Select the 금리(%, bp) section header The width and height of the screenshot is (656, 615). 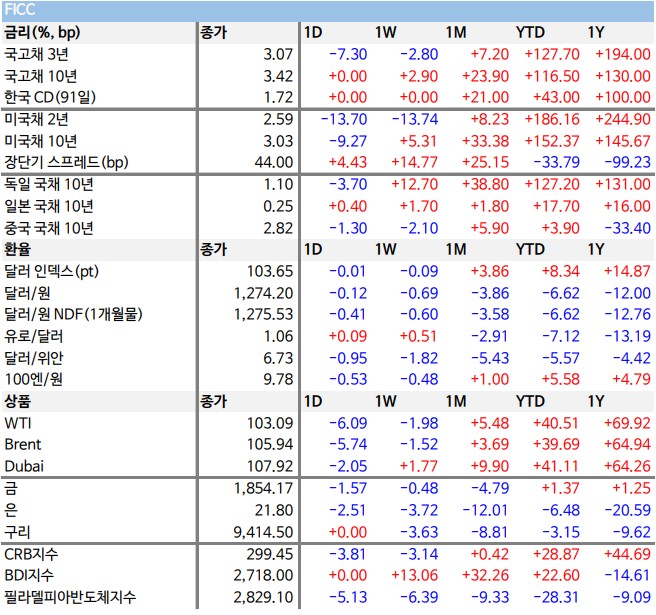click(x=42, y=33)
